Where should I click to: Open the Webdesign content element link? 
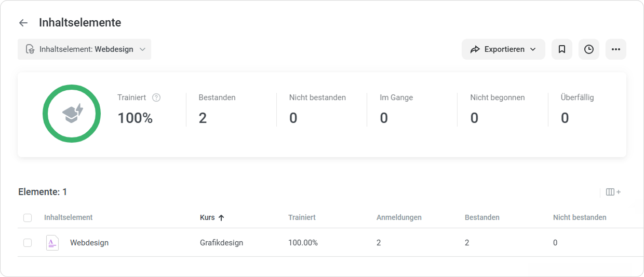[89, 243]
